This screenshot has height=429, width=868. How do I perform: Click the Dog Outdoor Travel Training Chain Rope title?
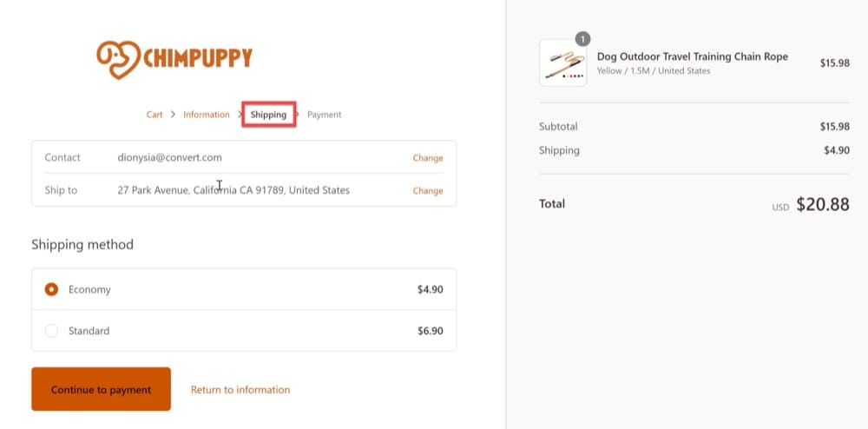[692, 56]
